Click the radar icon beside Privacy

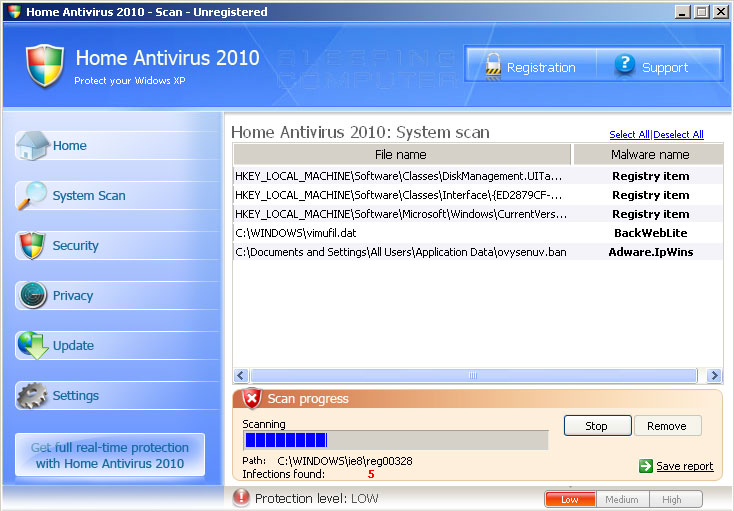33,295
